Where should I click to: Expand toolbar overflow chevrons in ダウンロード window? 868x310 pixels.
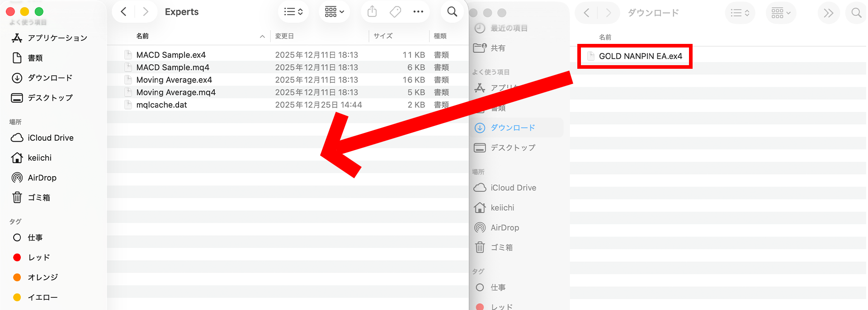coord(828,13)
